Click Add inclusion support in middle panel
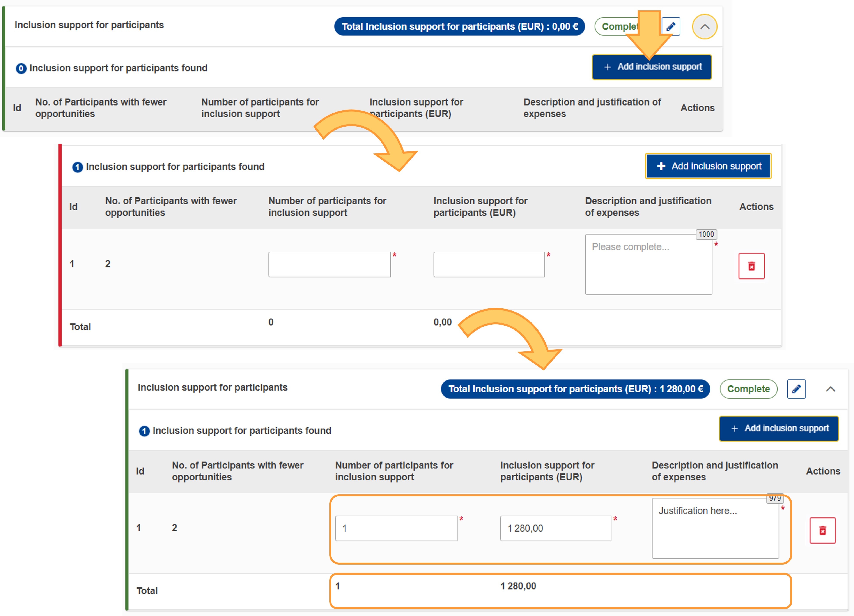Image resolution: width=854 pixels, height=616 pixels. (x=708, y=166)
